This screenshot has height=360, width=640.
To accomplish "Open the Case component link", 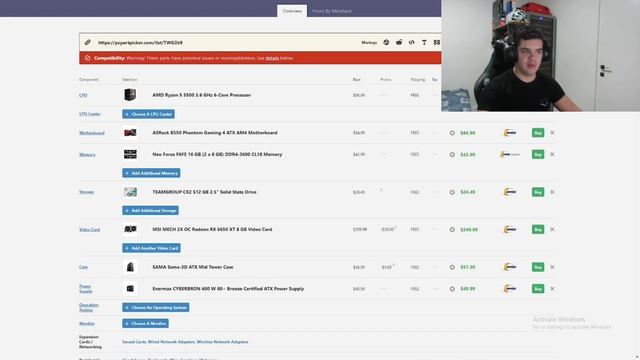I will 83,267.
